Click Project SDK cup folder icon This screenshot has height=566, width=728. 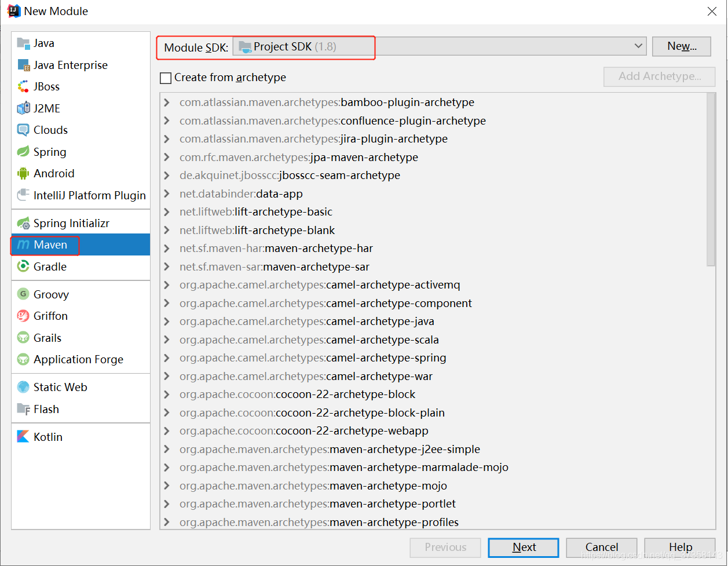[x=245, y=47]
